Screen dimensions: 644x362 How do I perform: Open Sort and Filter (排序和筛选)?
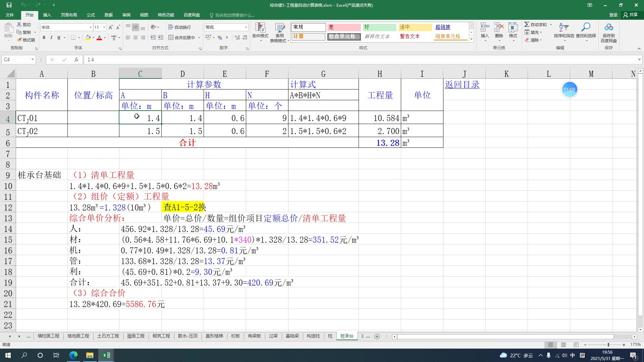tap(564, 32)
